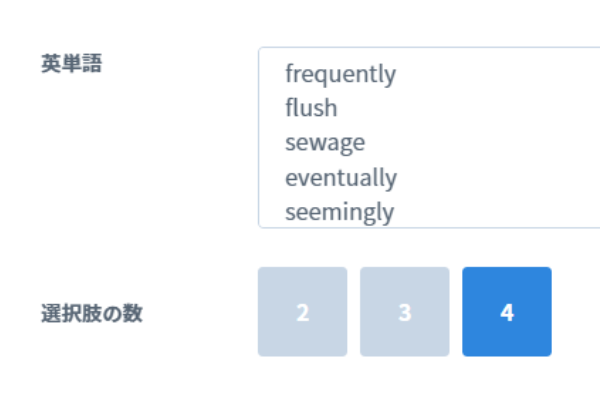Click the word "seemingly" at the bottom
This screenshot has height=400, width=600.
pos(339,212)
